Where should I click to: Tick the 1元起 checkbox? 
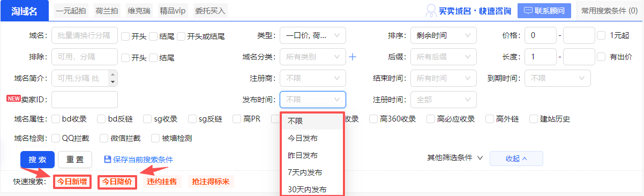pyautogui.click(x=601, y=35)
